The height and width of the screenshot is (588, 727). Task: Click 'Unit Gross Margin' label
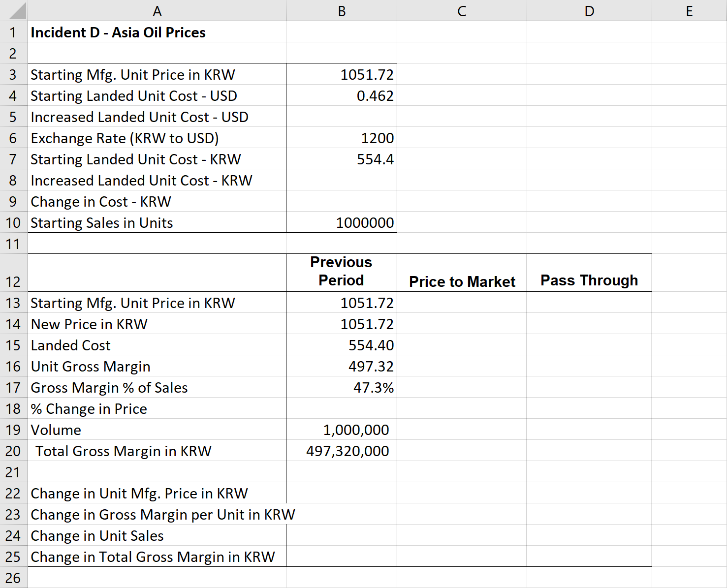91,367
